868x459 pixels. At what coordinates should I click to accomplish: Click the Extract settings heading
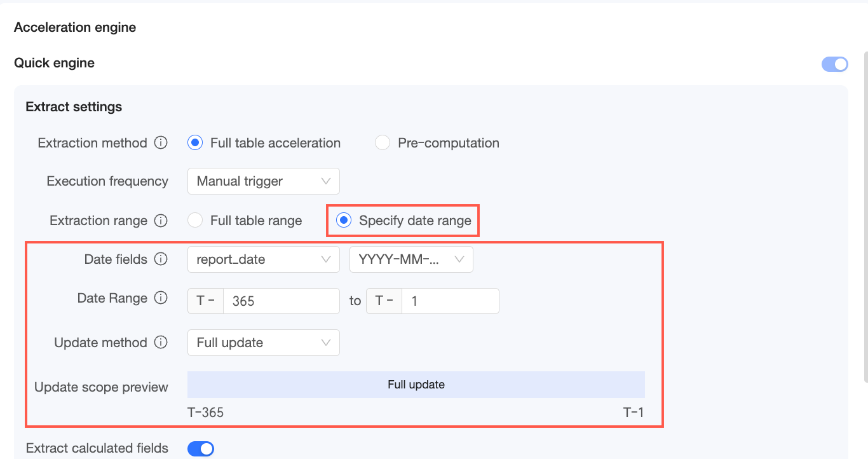pos(74,107)
